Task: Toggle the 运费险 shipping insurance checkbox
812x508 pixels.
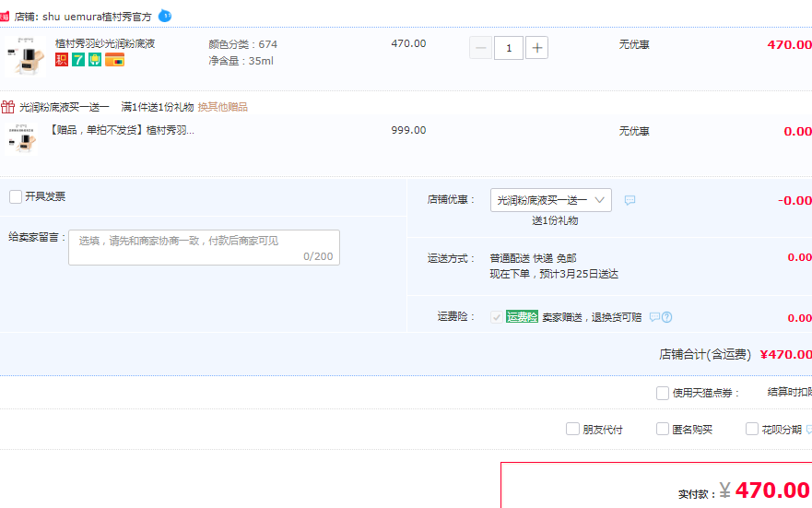Action: coord(497,317)
